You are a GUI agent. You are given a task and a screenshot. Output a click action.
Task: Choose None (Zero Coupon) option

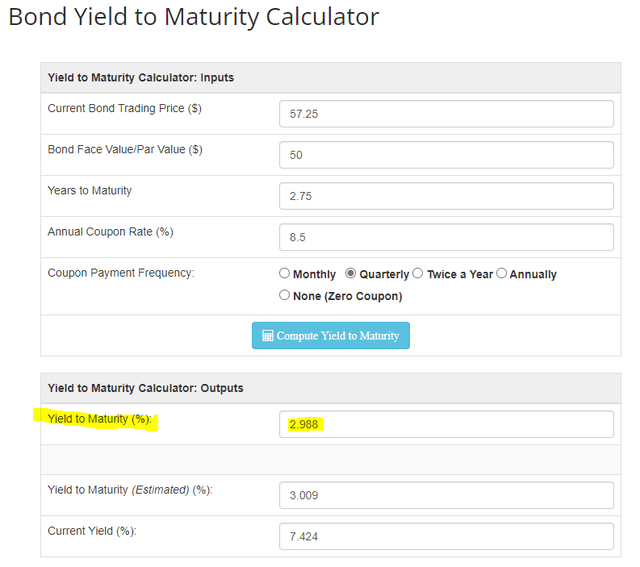coord(284,295)
